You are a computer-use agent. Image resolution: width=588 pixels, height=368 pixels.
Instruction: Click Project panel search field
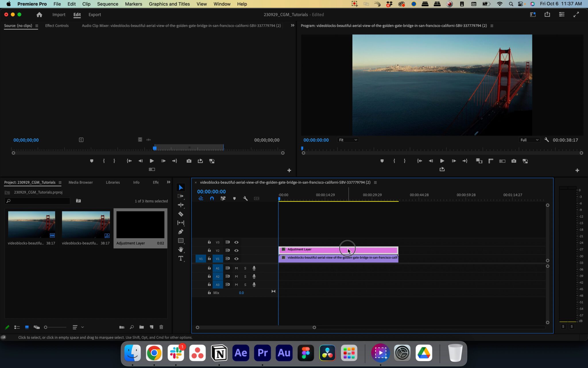point(37,201)
